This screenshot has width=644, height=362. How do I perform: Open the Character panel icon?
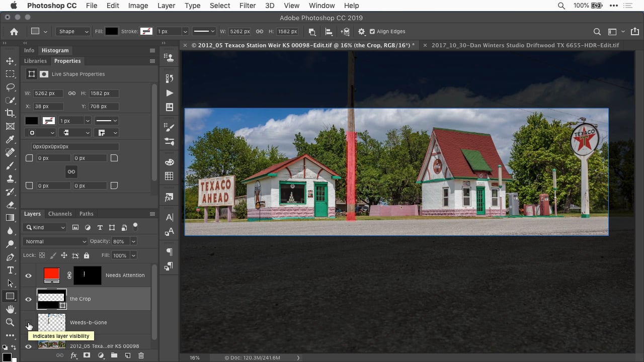(169, 217)
